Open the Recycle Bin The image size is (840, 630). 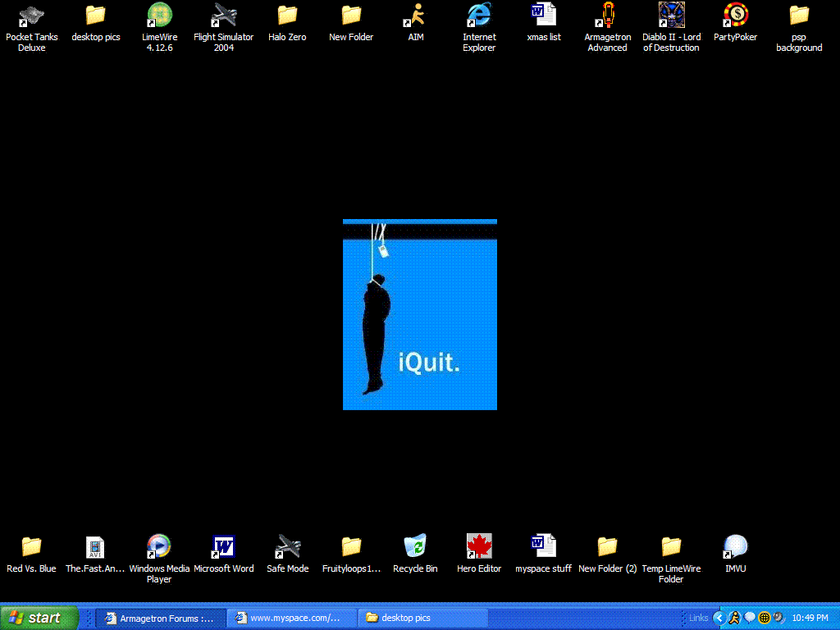point(415,547)
